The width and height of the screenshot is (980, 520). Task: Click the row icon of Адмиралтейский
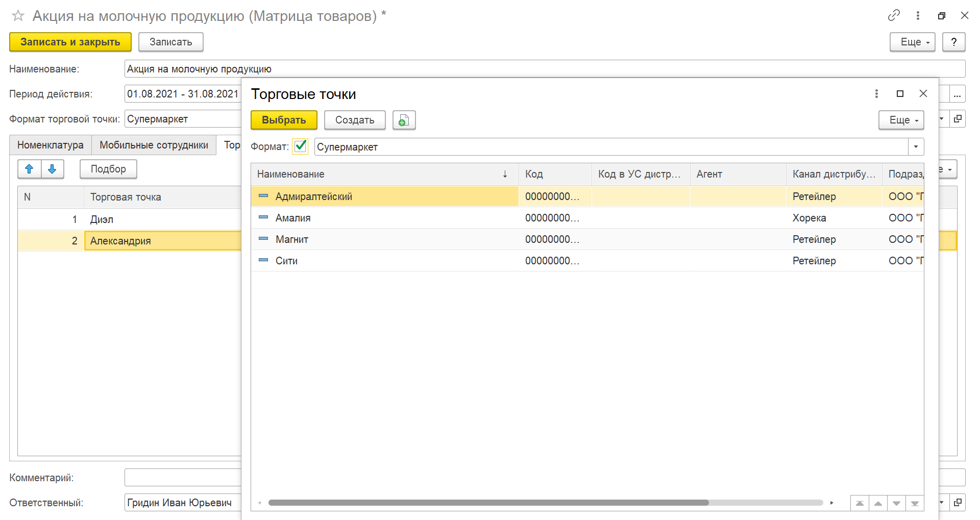coord(263,196)
